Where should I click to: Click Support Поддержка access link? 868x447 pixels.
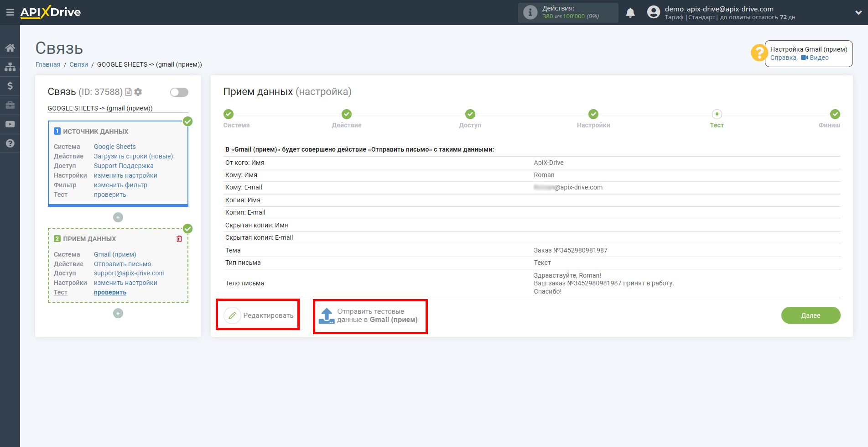[x=124, y=166]
